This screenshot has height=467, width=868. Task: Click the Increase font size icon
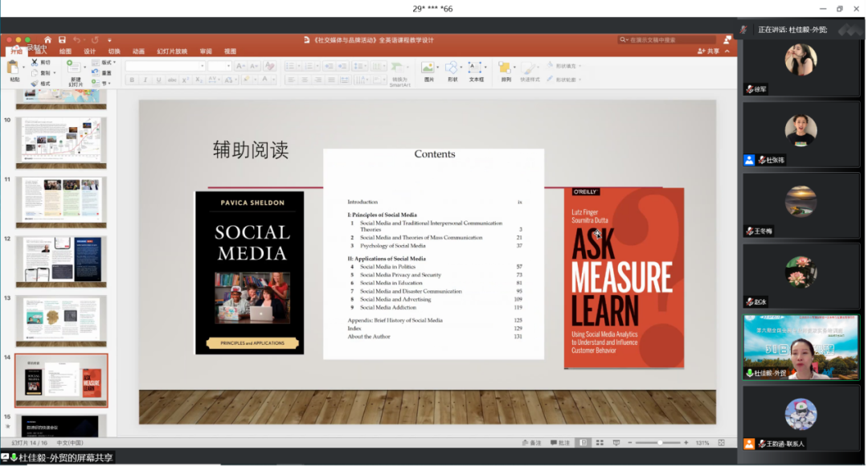pyautogui.click(x=240, y=66)
